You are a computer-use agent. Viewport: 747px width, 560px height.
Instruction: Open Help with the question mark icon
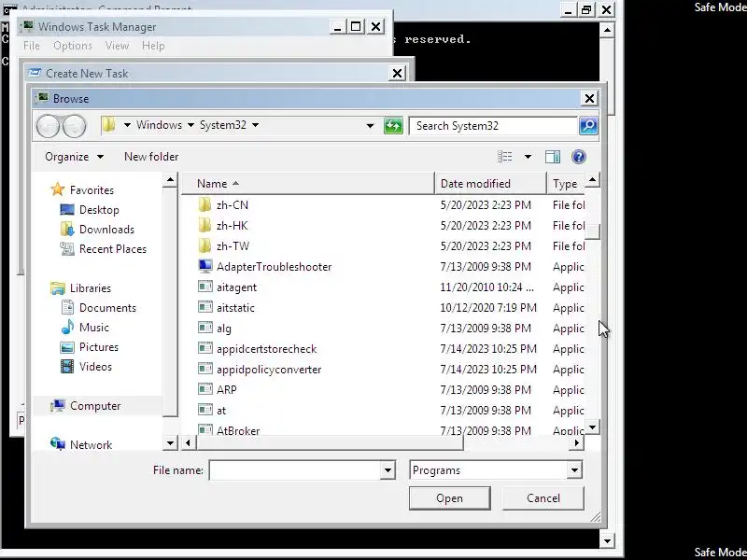[578, 157]
